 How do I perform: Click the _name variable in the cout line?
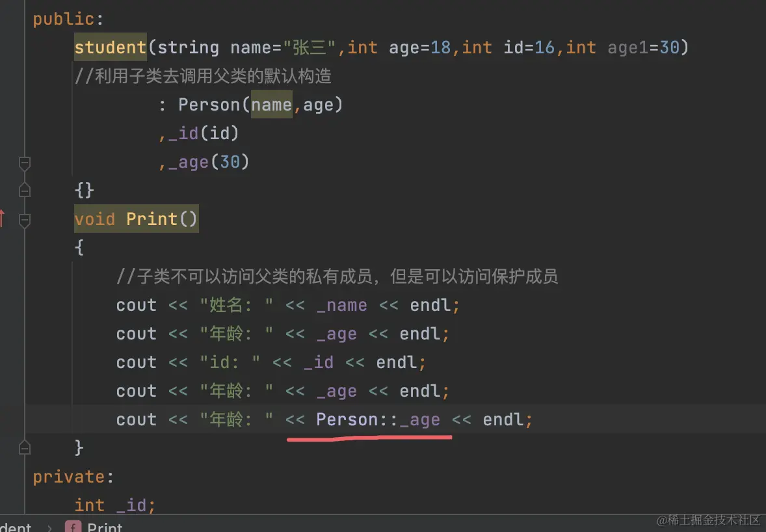(342, 305)
